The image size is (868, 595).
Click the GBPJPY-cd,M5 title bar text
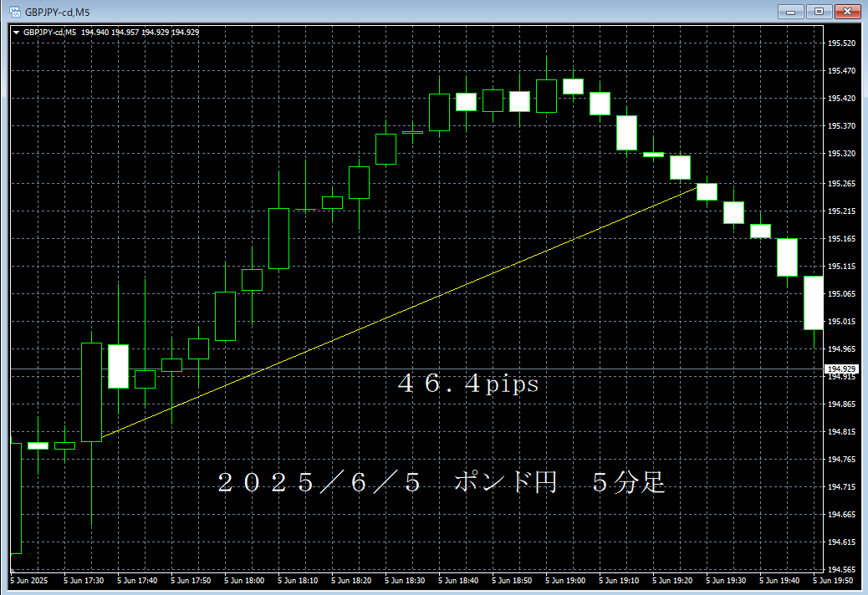[57, 12]
